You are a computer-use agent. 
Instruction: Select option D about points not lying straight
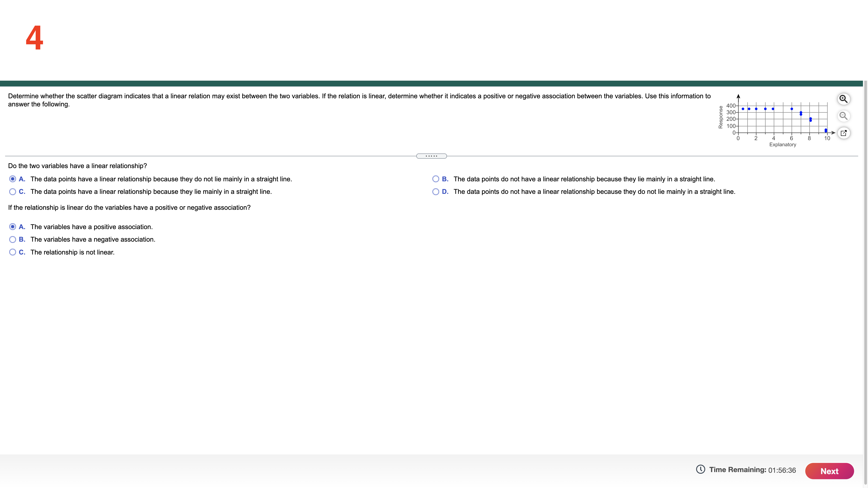point(436,191)
